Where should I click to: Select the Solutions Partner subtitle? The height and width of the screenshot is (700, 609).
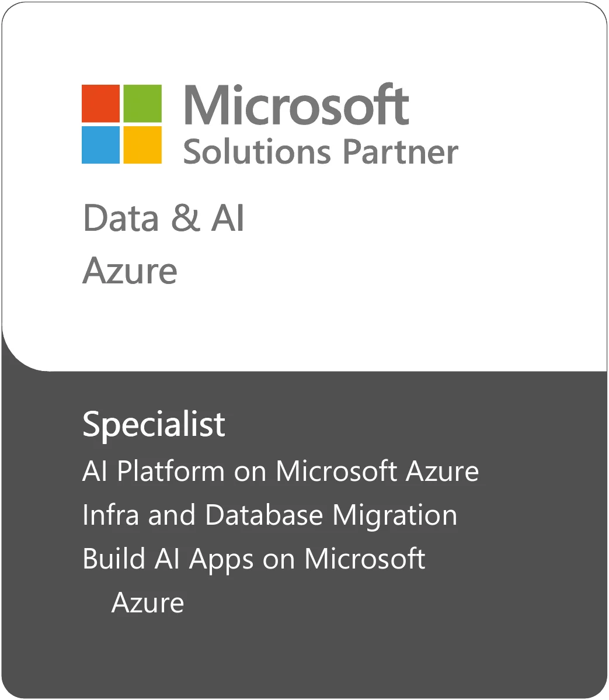[x=321, y=152]
